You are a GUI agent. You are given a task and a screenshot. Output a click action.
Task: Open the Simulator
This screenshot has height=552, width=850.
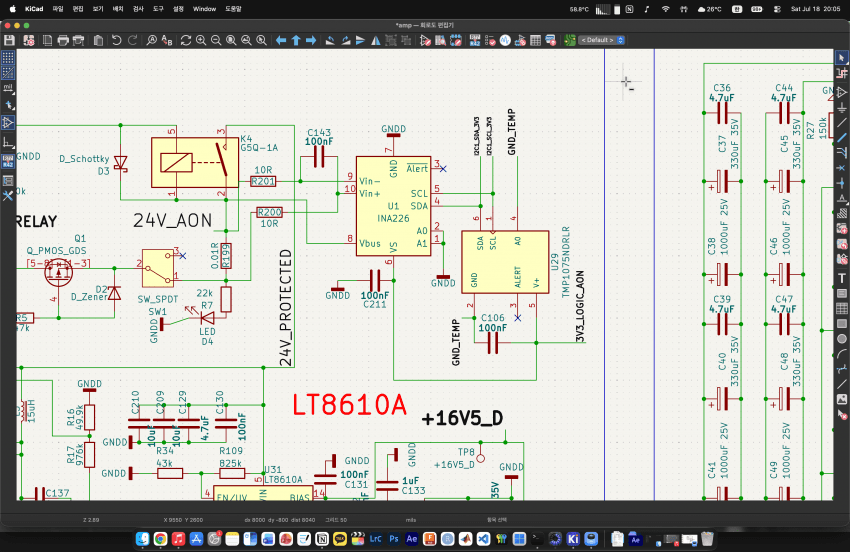coord(505,40)
